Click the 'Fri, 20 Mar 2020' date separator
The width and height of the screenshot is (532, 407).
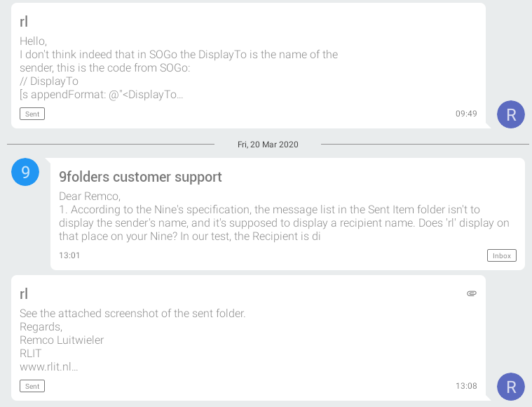point(268,145)
